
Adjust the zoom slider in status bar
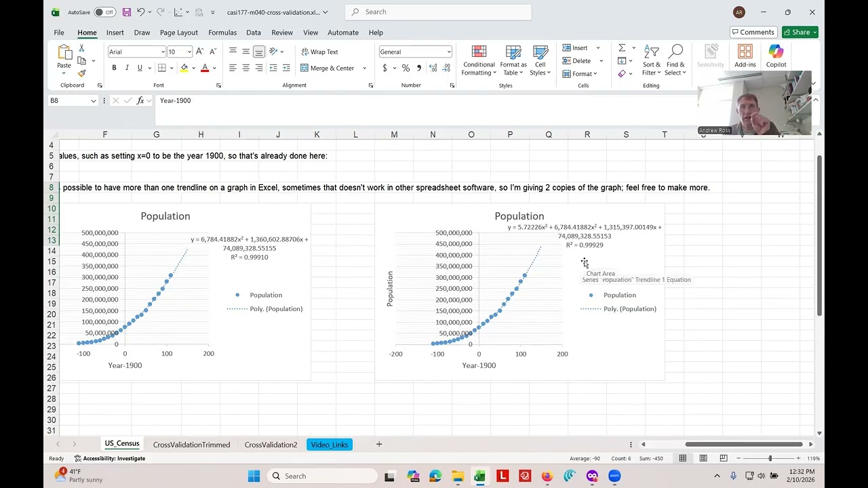coord(770,458)
